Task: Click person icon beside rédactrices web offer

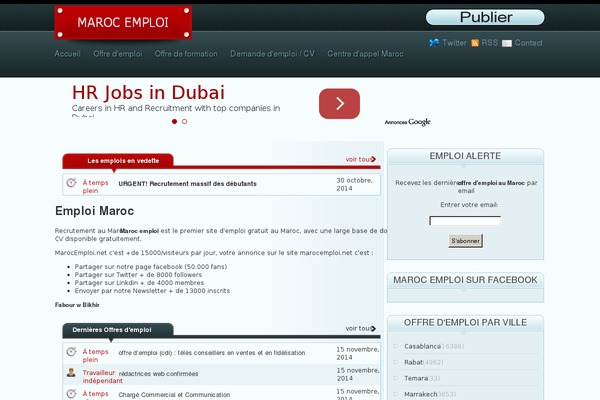Action: coord(71,372)
